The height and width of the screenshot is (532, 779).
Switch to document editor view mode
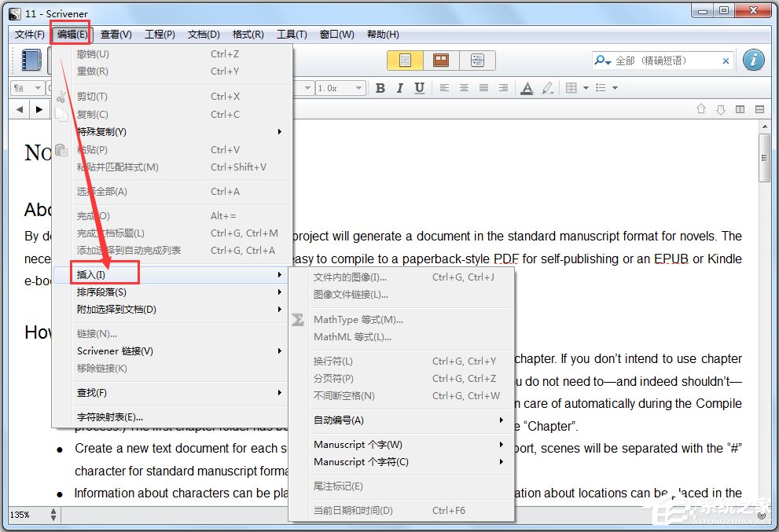tap(405, 61)
